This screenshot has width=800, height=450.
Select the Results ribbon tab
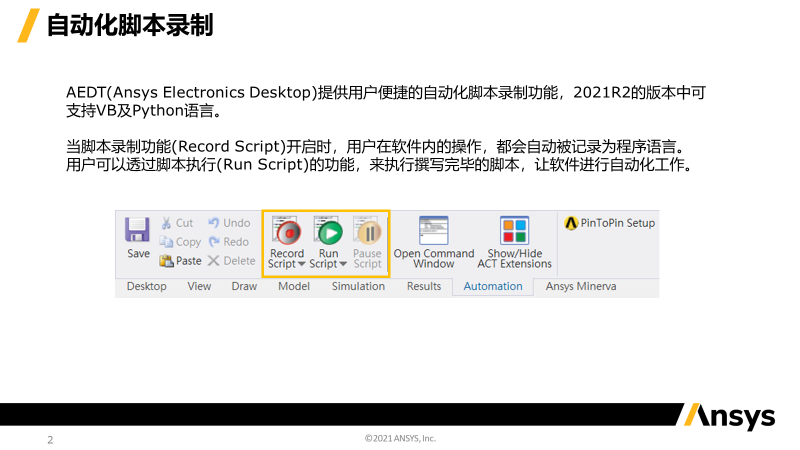click(423, 287)
